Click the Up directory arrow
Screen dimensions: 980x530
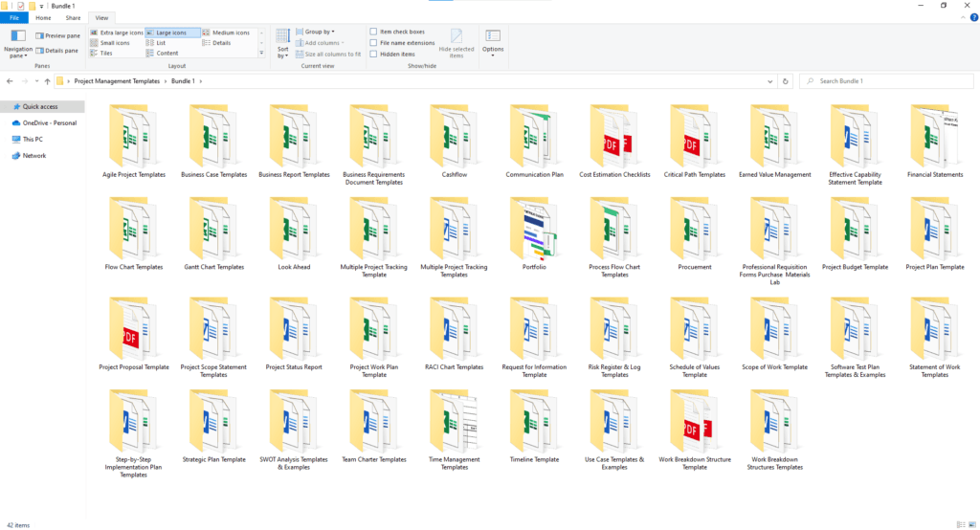[x=47, y=81]
